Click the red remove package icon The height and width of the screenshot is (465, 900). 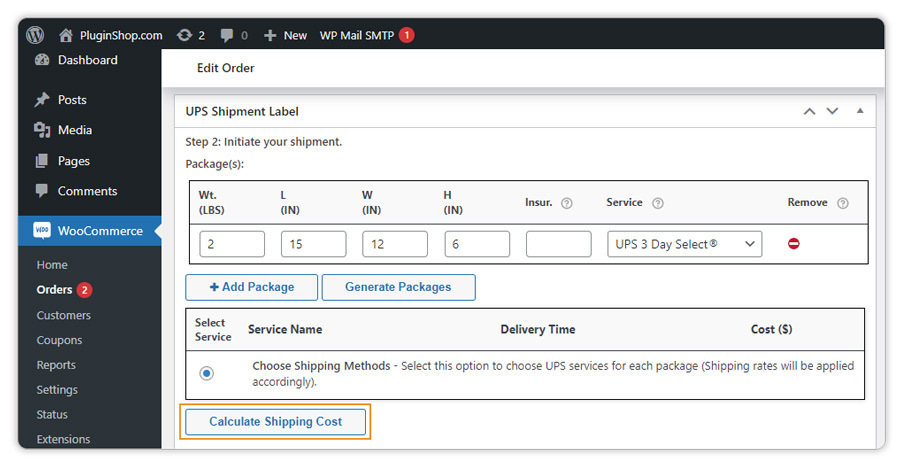point(794,243)
